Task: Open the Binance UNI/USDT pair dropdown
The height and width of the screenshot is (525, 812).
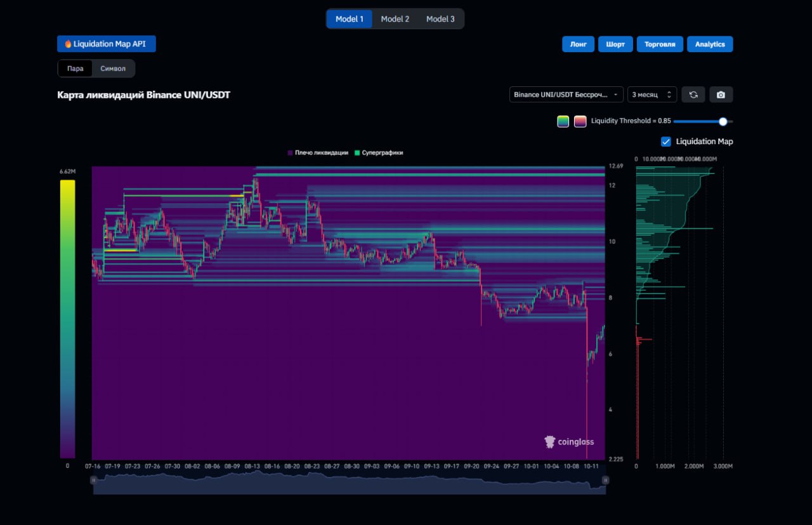Action: (x=566, y=95)
